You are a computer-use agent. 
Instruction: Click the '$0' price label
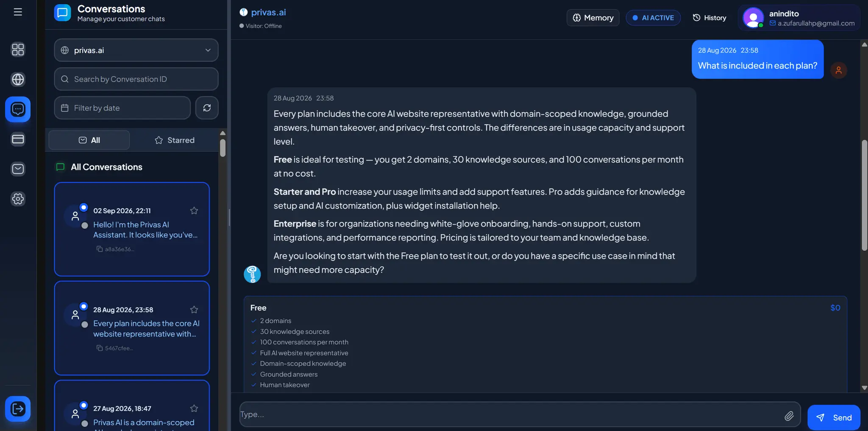pos(835,308)
